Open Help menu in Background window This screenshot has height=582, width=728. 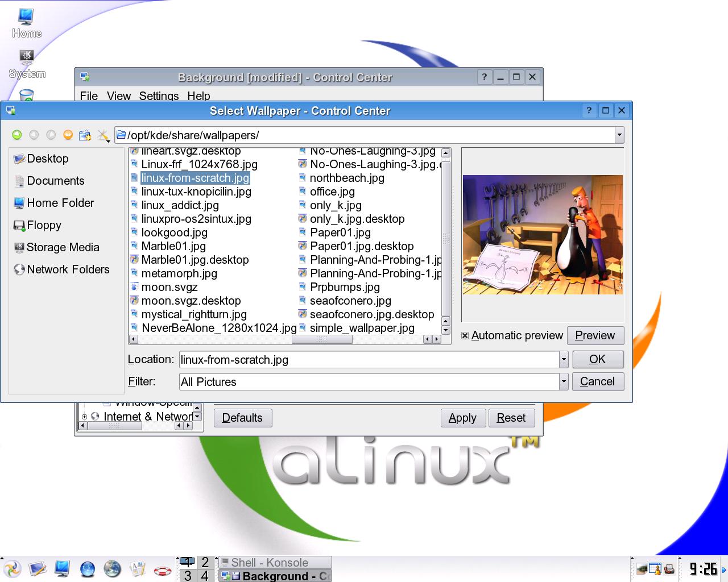click(x=198, y=95)
